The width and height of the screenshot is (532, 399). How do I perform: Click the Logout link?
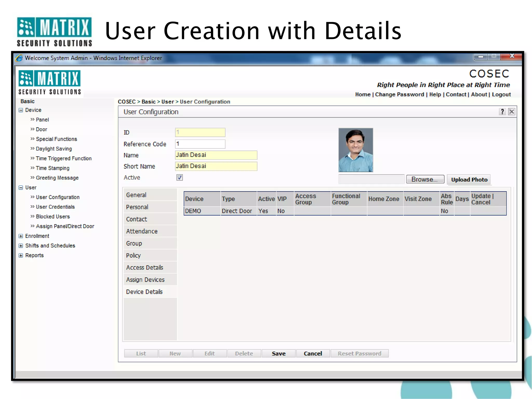point(501,95)
